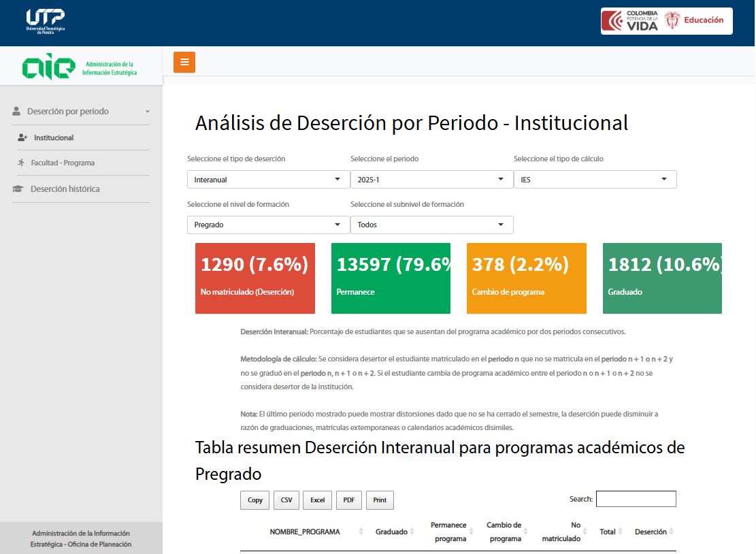Toggle sorting on the Graduado column

398,531
